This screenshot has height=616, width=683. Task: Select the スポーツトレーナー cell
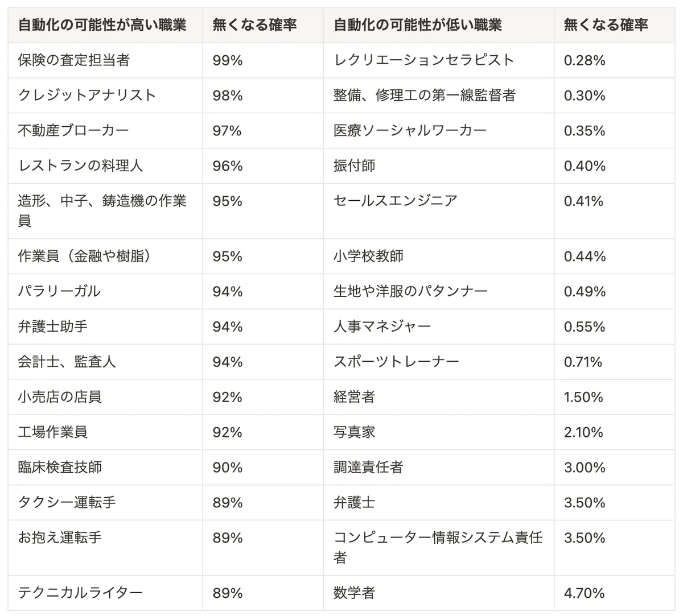tap(439, 362)
